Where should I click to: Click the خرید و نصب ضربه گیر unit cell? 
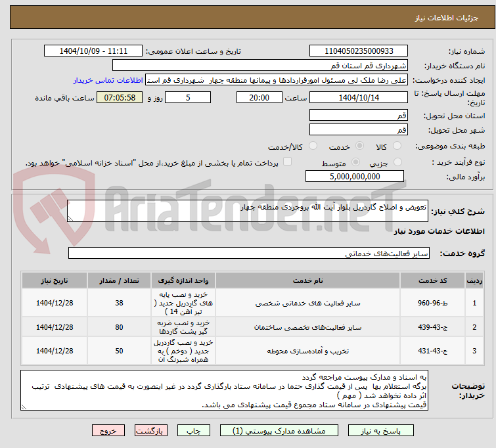click(x=183, y=327)
